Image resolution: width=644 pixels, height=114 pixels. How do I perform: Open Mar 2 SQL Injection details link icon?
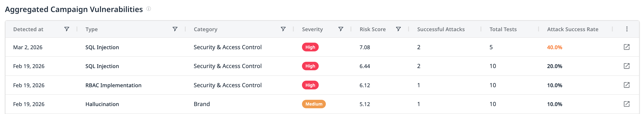[626, 47]
